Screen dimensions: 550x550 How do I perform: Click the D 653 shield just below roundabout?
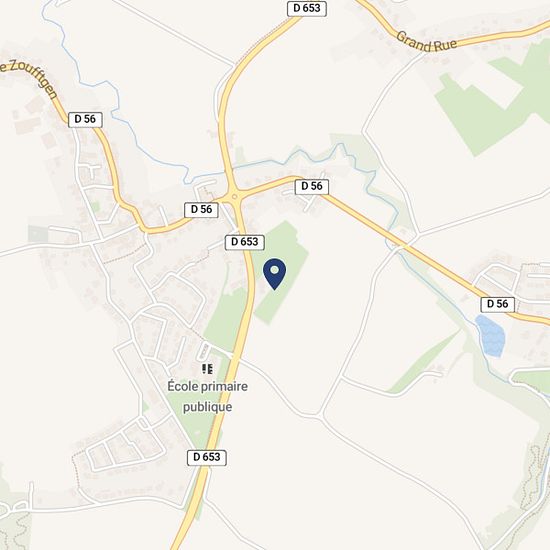coord(245,242)
